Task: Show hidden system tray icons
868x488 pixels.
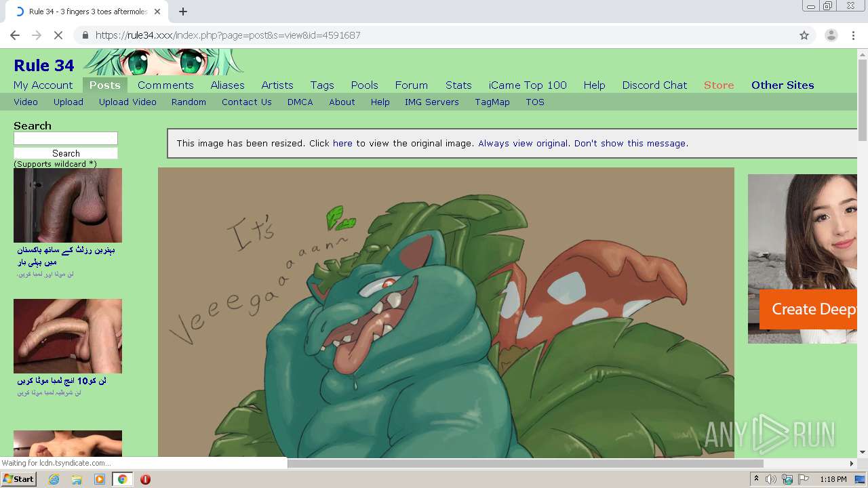Action: click(x=756, y=479)
